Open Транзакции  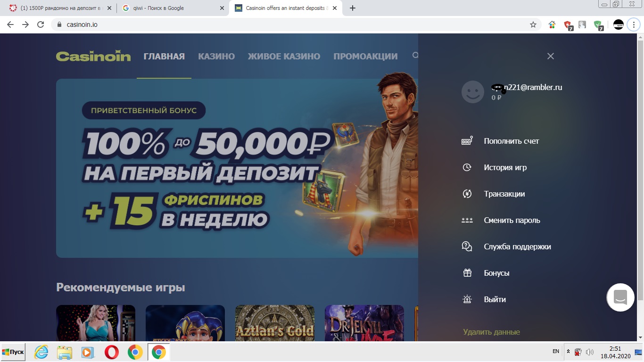[x=504, y=194]
